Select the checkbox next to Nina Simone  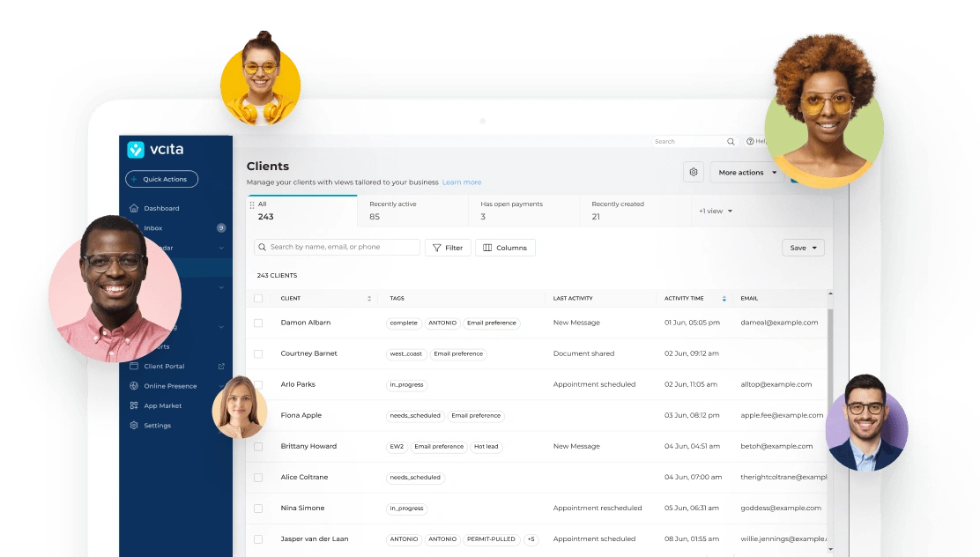pyautogui.click(x=257, y=508)
